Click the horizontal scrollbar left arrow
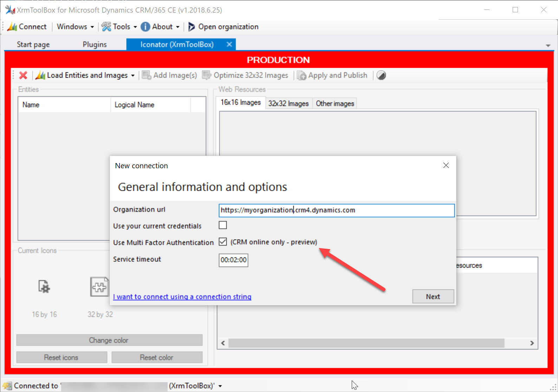 point(223,343)
